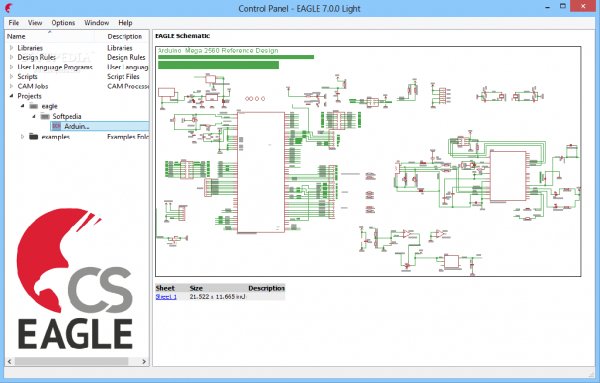The width and height of the screenshot is (600, 383).
Task: Click the tree panel scroll right arrow
Action: click(x=144, y=361)
